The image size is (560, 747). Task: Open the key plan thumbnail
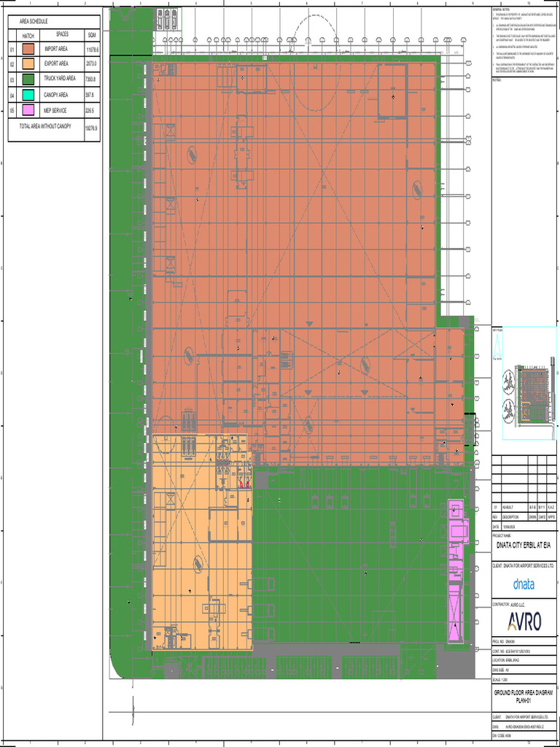tap(529, 382)
